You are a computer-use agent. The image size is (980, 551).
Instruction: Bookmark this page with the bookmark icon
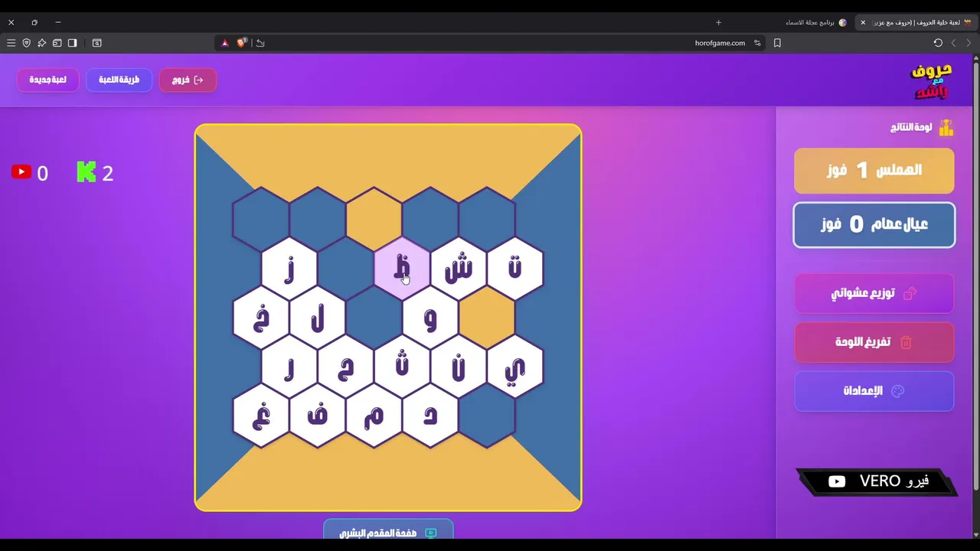[x=777, y=43]
